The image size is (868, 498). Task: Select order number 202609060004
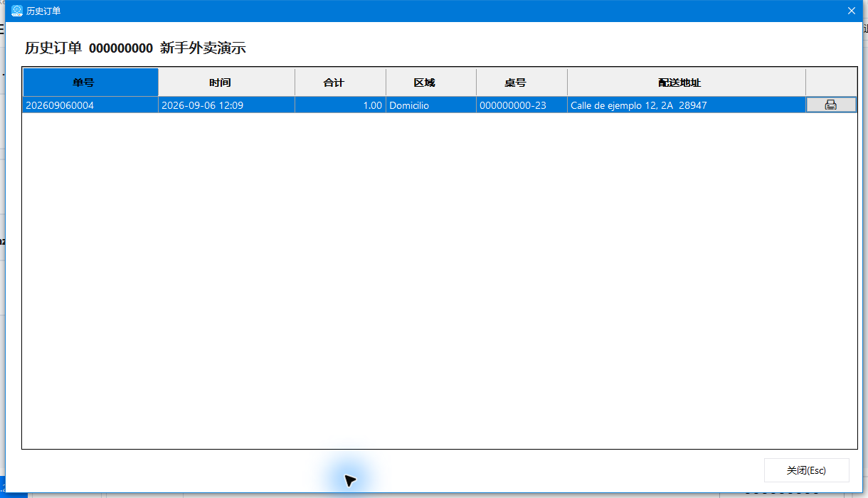(x=90, y=105)
